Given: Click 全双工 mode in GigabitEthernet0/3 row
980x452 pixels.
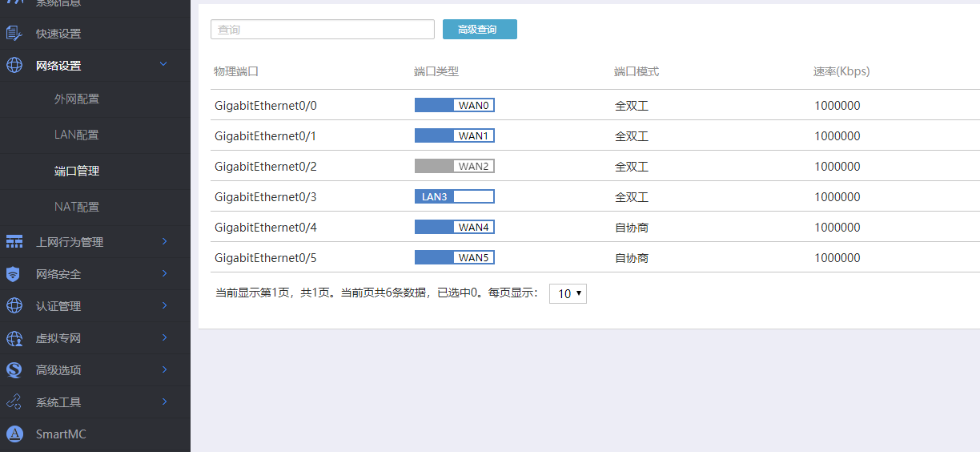Looking at the screenshot, I should (x=632, y=197).
